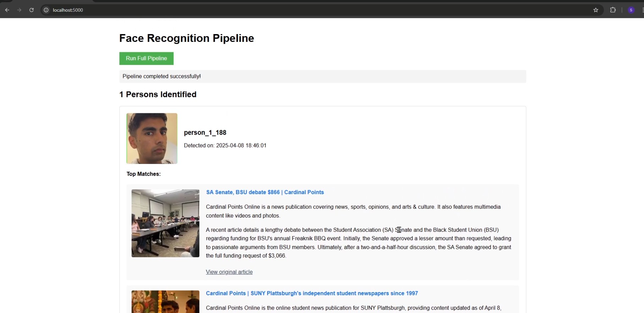
Task: Open SA Senate, BSU debate $866 article link
Action: (265, 192)
